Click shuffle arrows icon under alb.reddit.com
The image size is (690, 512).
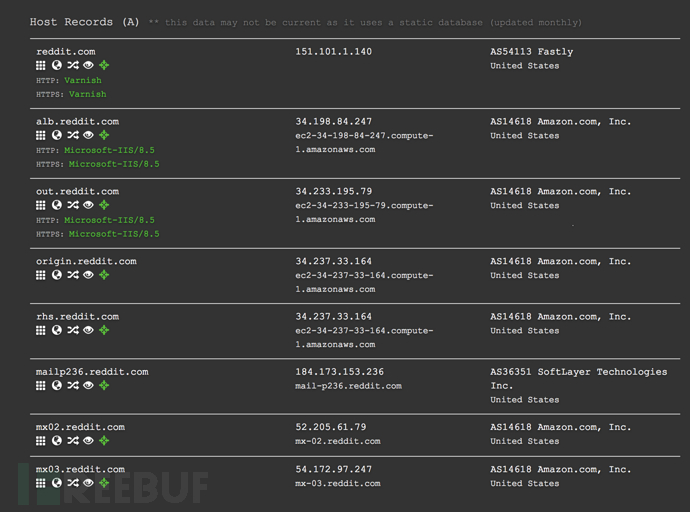[x=73, y=135]
